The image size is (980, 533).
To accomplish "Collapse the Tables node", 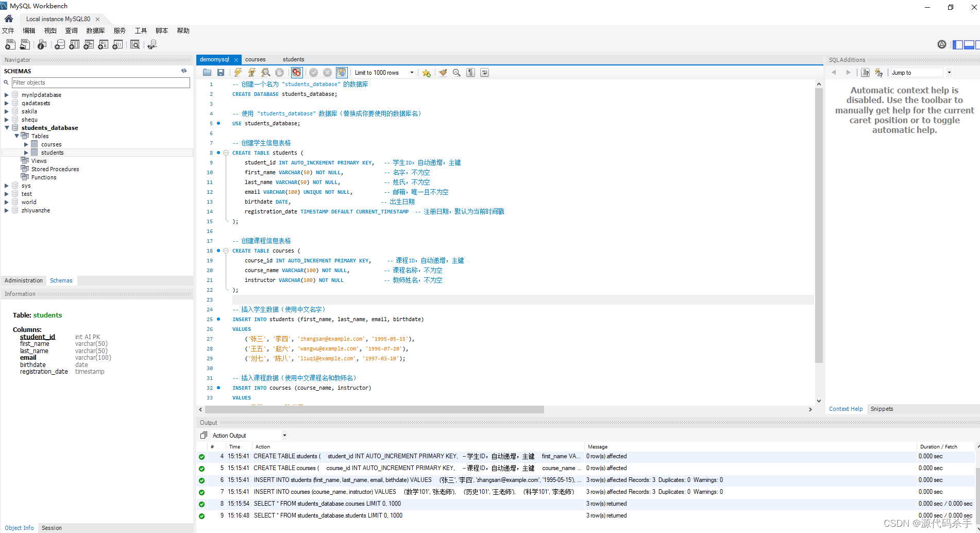I will pyautogui.click(x=16, y=136).
